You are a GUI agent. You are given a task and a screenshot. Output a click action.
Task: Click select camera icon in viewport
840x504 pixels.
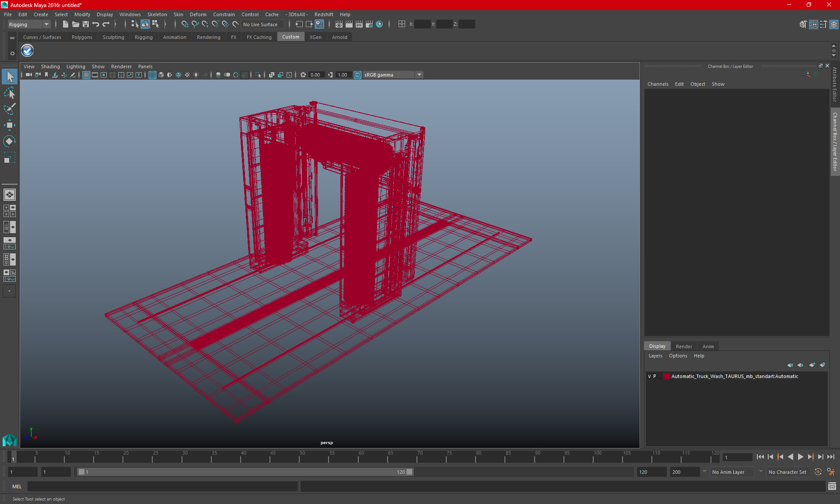[x=28, y=75]
